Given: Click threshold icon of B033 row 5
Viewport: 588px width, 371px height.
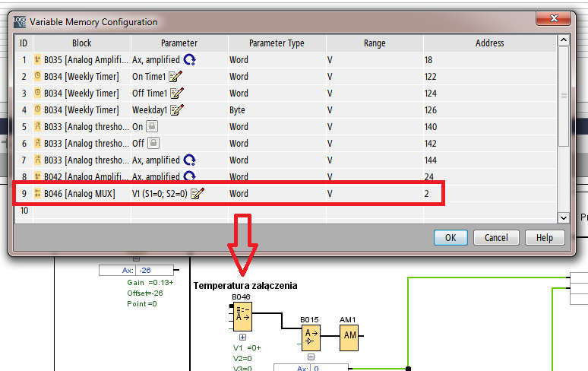Looking at the screenshot, I should (37, 126).
